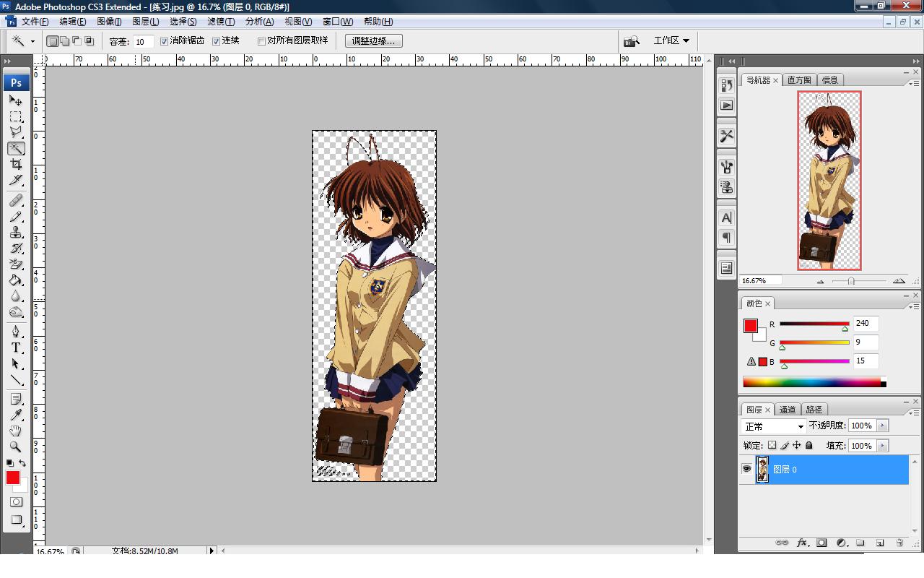Image resolution: width=924 pixels, height=578 pixels.
Task: Select the Eraser tool
Action: [x=16, y=264]
